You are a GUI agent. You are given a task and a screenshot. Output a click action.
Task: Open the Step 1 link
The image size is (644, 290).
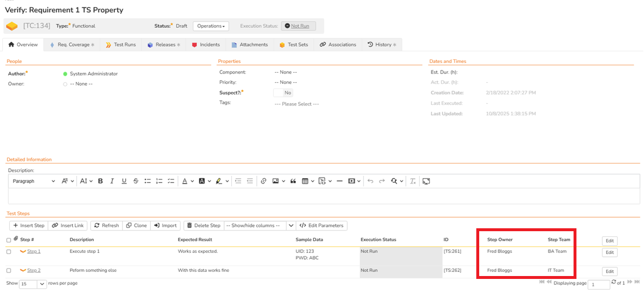tap(34, 252)
